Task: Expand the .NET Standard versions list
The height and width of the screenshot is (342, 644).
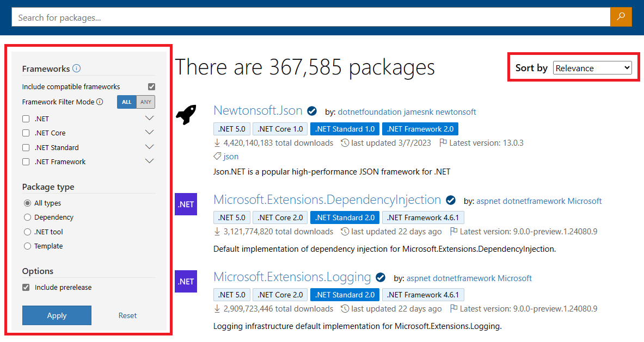Action: [x=149, y=146]
